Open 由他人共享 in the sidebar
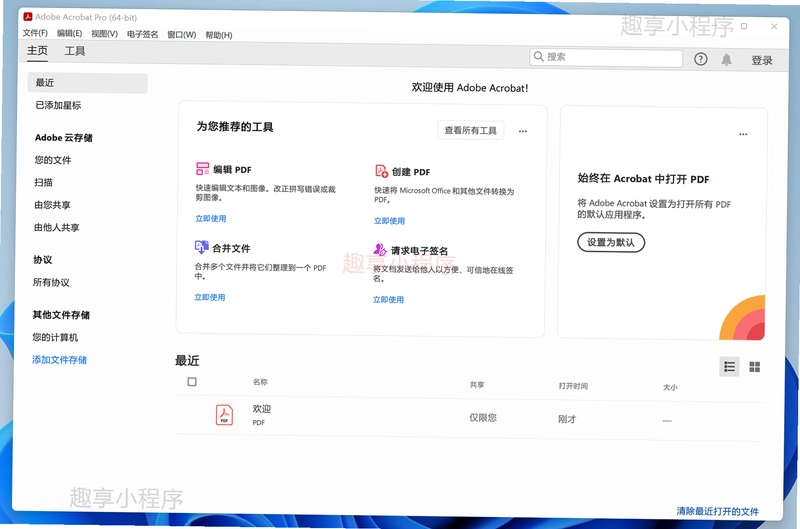This screenshot has height=529, width=800. tap(57, 227)
